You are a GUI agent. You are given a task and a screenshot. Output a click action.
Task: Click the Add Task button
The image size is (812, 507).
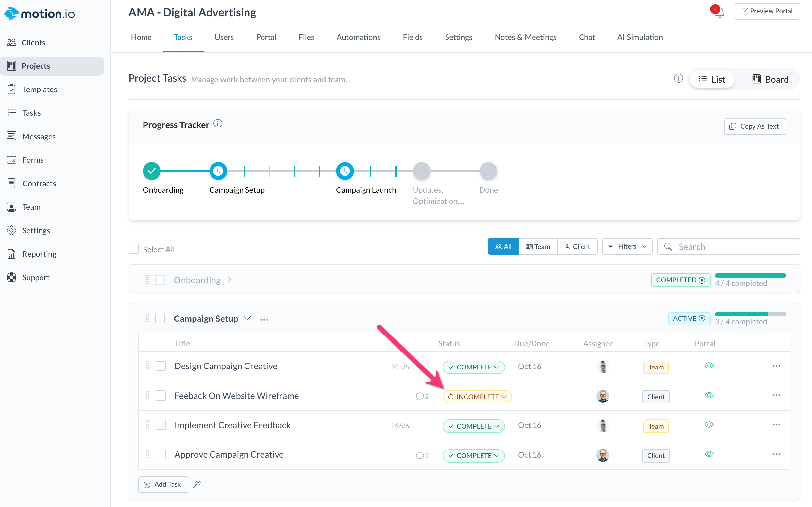[163, 484]
